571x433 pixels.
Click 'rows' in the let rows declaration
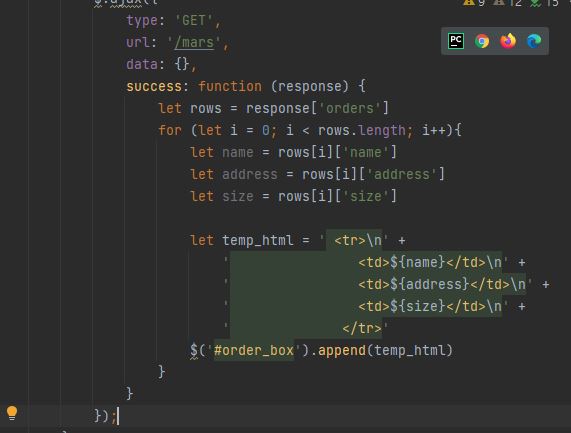pos(206,109)
